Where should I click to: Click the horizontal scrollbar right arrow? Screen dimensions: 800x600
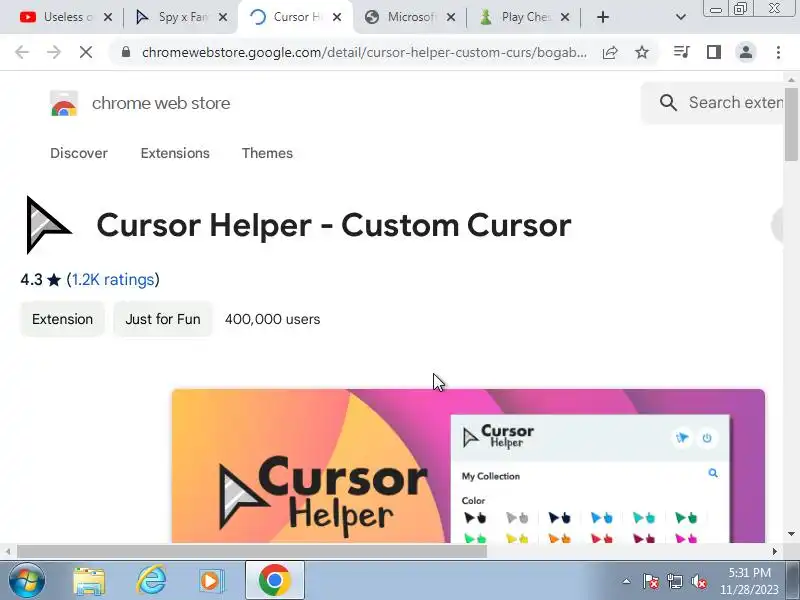(x=774, y=552)
